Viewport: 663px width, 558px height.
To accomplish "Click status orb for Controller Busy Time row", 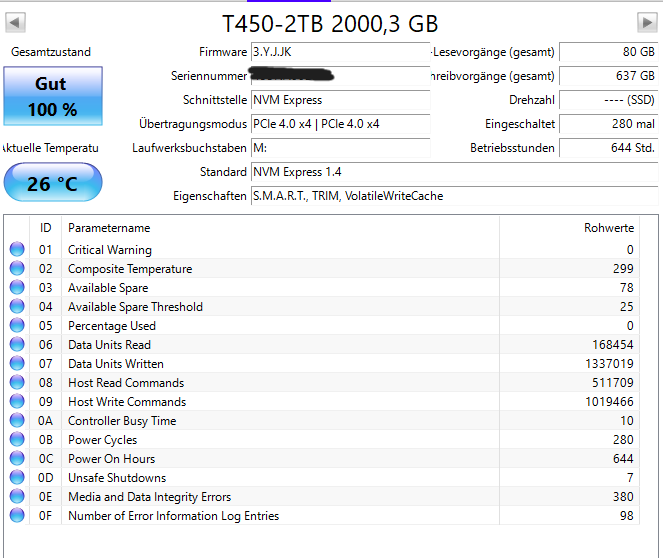I will tap(17, 421).
